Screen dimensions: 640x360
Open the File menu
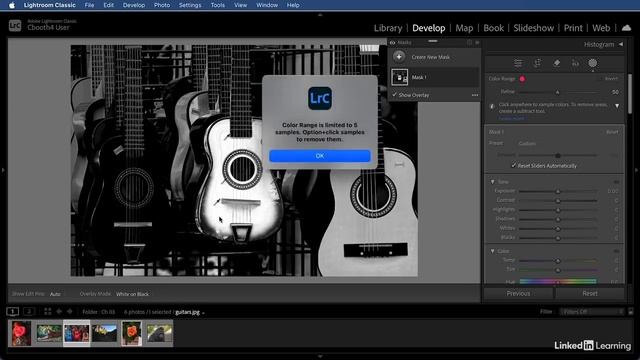[89, 5]
